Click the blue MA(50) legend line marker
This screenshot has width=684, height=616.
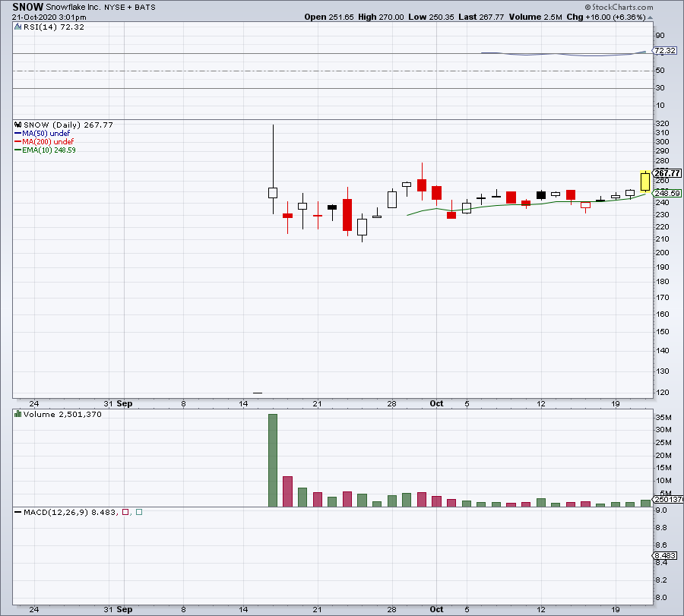[18, 134]
